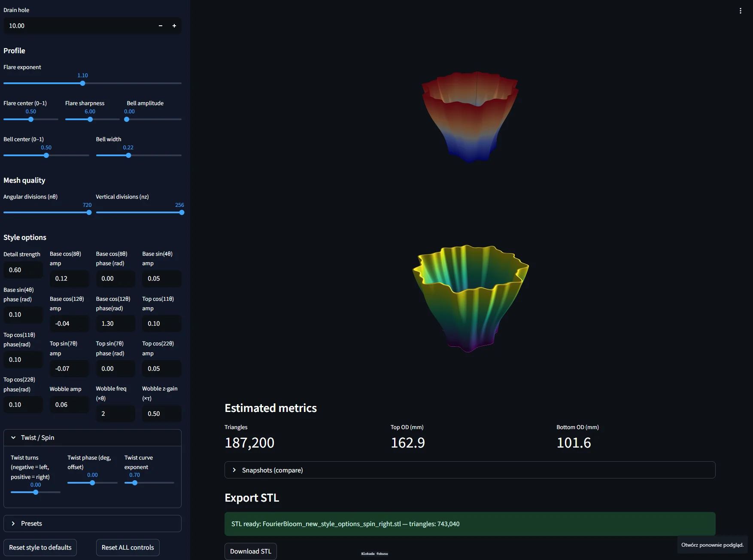
Task: Click Top cos(22θ) amp input field
Action: pos(162,369)
